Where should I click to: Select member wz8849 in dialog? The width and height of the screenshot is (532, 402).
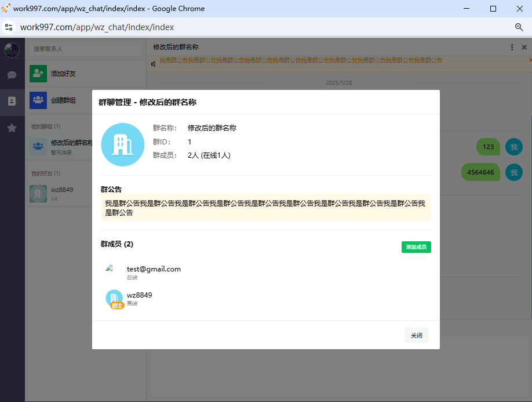266,299
